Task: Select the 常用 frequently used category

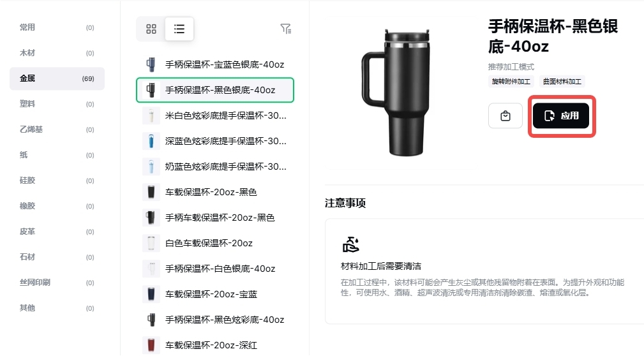Action: click(57, 27)
